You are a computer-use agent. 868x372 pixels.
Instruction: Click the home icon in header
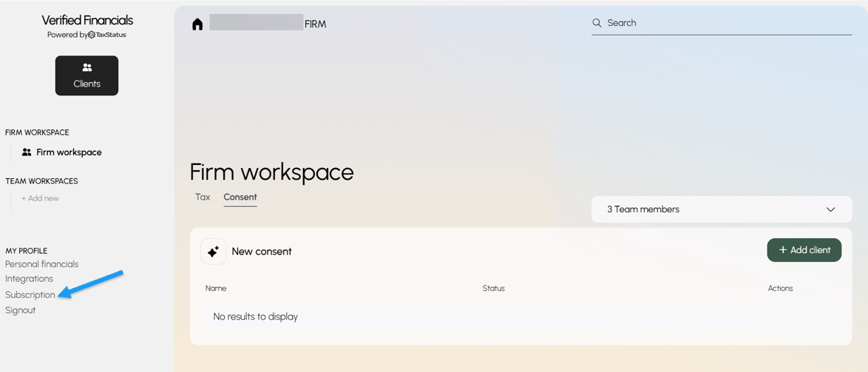point(197,24)
